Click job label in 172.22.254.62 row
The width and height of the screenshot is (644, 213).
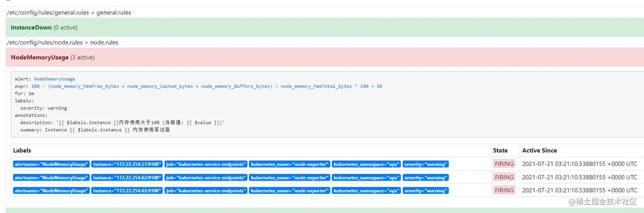coord(206,178)
